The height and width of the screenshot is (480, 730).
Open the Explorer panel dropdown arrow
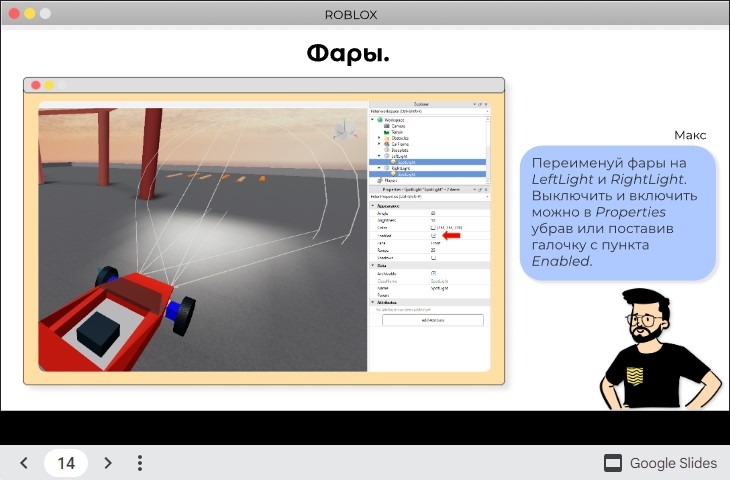pos(474,104)
